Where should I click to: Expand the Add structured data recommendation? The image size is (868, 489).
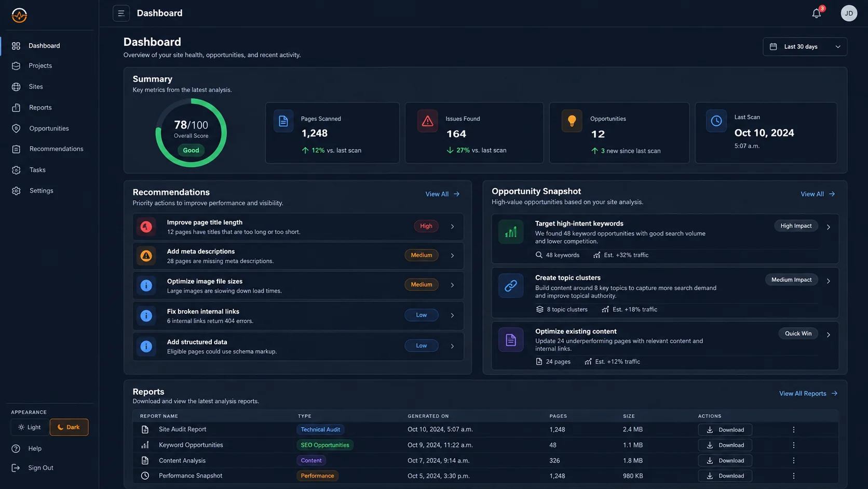pyautogui.click(x=452, y=346)
